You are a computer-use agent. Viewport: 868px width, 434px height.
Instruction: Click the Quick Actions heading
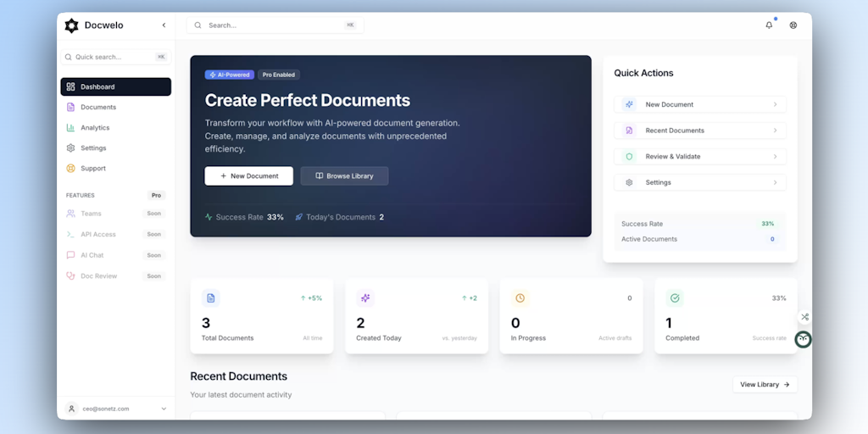point(643,73)
